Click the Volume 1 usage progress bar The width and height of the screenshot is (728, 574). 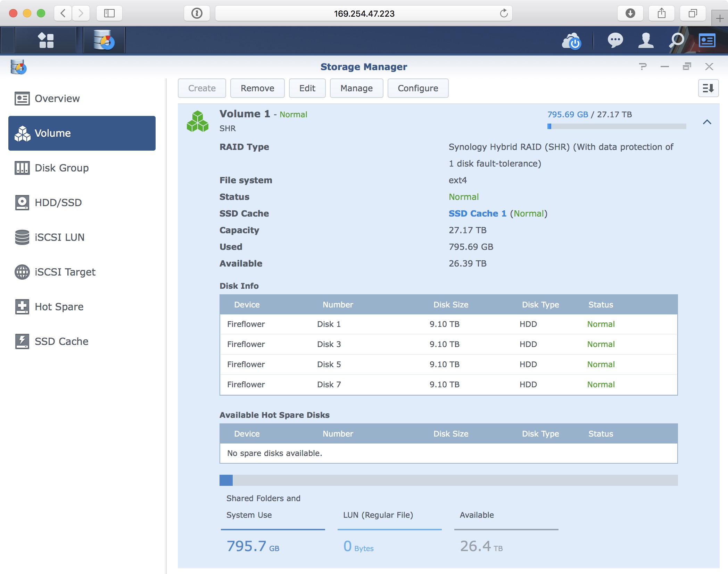[617, 127]
